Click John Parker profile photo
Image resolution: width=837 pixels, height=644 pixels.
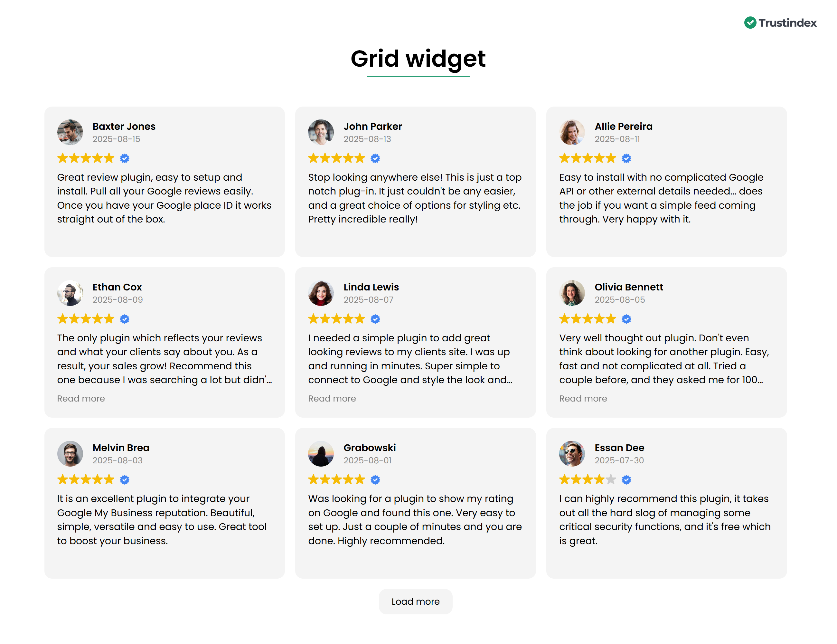click(x=321, y=132)
